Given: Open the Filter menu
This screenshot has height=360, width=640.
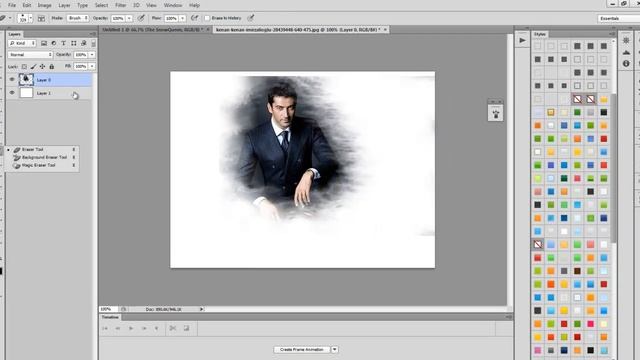Looking at the screenshot, I should click(120, 5).
